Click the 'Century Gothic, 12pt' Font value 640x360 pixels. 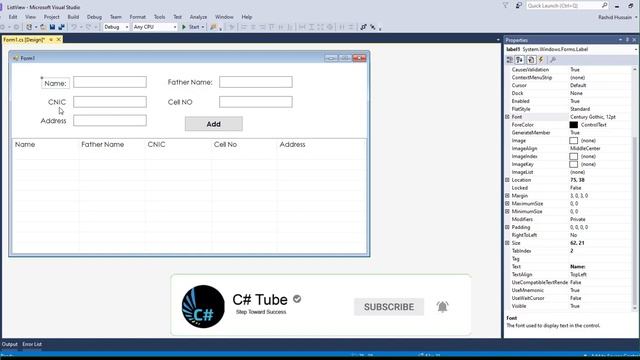[593, 117]
